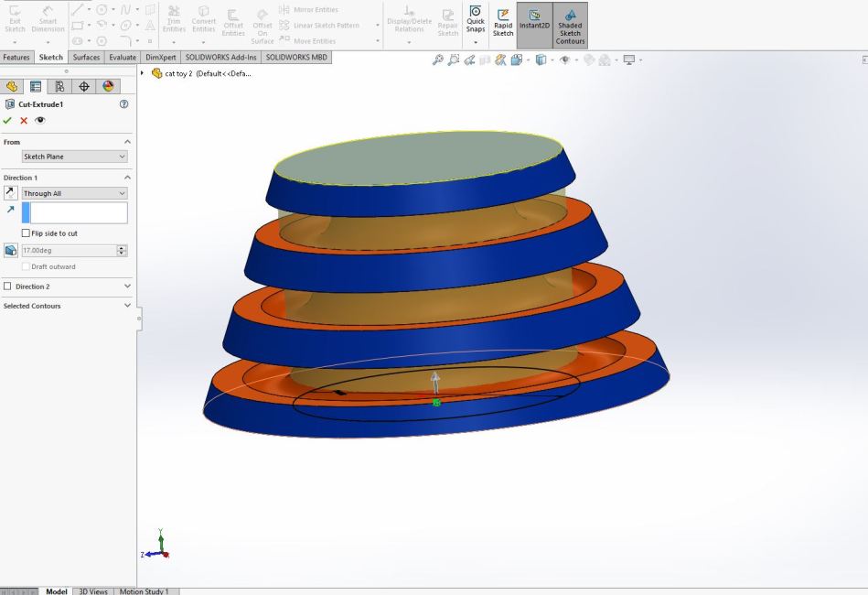The width and height of the screenshot is (868, 595).
Task: Open the DimXpertManager crosshair tab
Action: (x=84, y=86)
